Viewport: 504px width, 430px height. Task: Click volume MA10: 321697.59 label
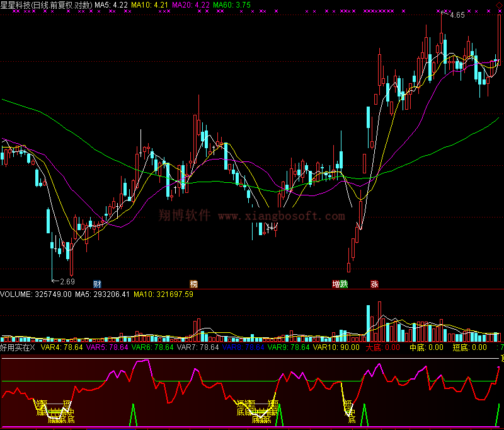point(163,294)
